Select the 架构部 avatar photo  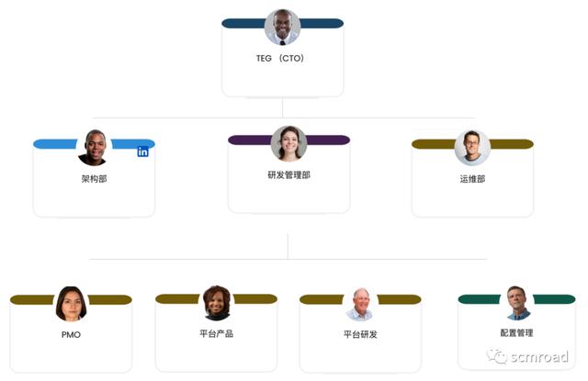(94, 147)
